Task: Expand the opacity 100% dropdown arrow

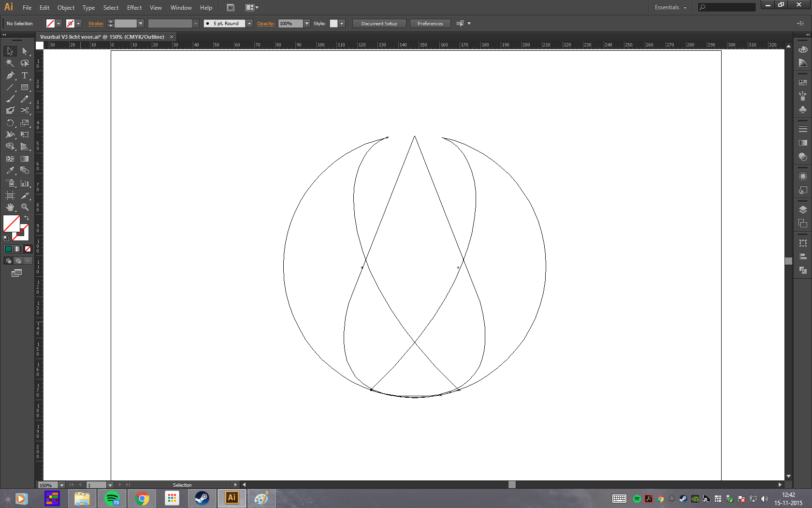Action: click(x=307, y=24)
